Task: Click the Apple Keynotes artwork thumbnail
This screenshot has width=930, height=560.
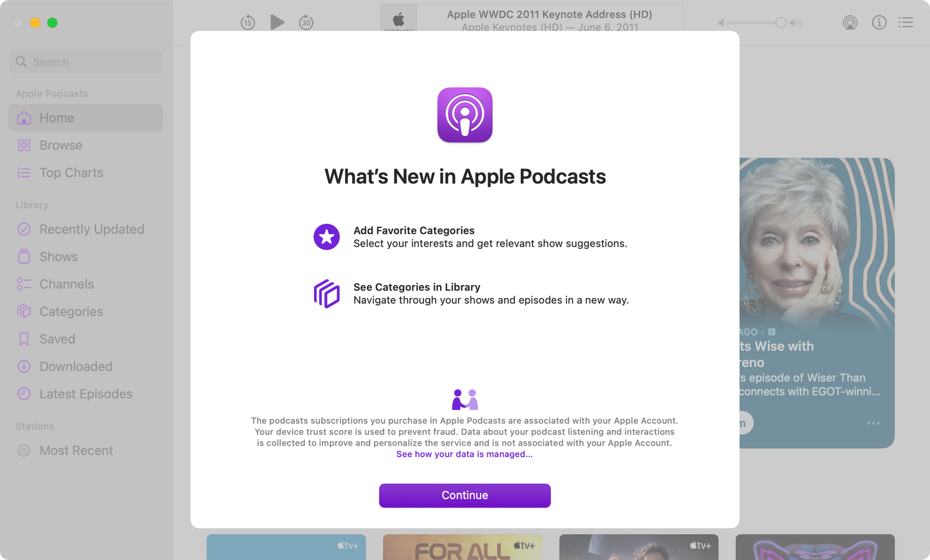Action: [398, 18]
